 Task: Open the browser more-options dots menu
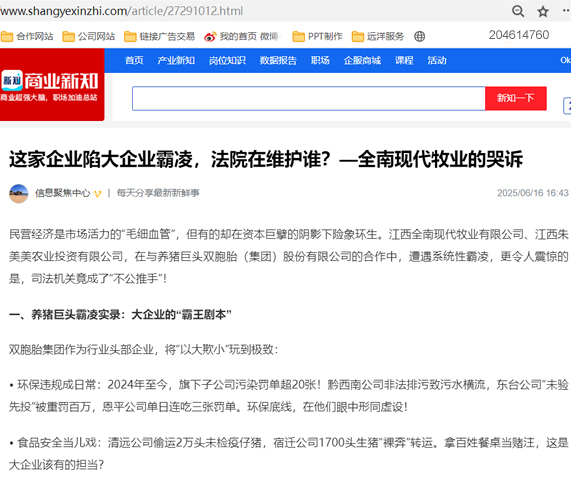(x=567, y=11)
